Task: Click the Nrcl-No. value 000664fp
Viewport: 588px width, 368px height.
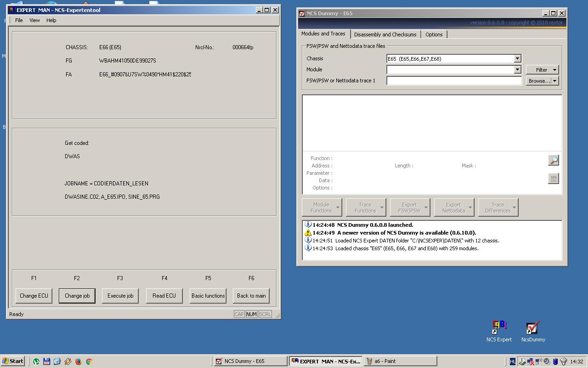Action: pos(243,47)
